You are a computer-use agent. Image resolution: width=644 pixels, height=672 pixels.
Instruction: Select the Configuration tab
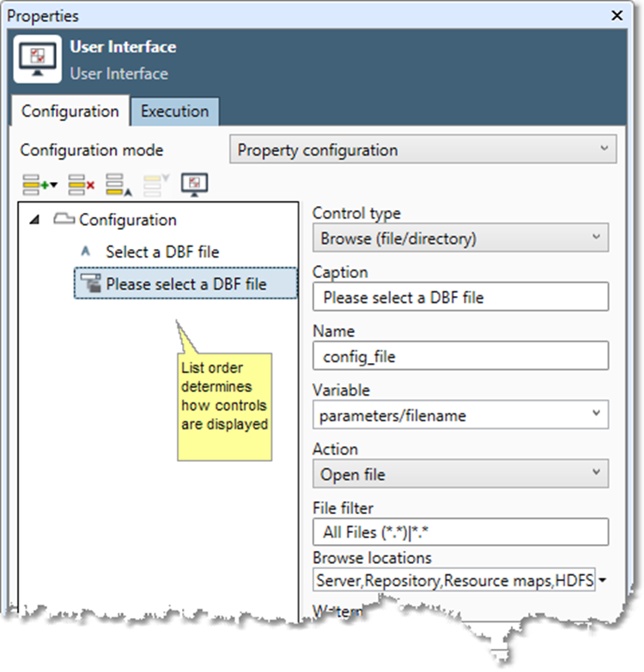tap(70, 112)
